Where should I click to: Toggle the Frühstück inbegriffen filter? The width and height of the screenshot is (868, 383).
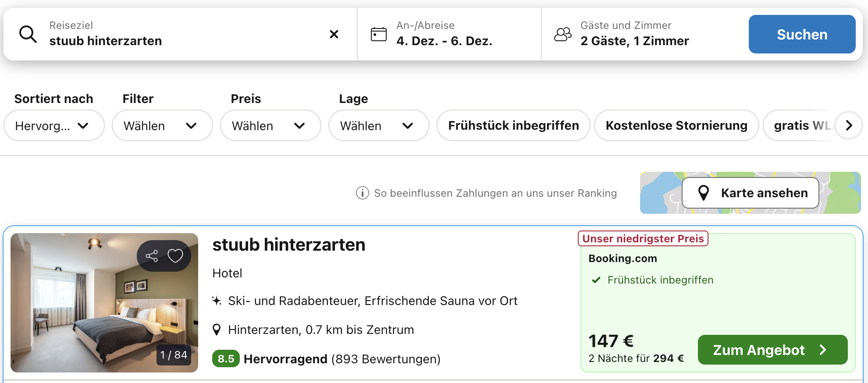coord(513,126)
